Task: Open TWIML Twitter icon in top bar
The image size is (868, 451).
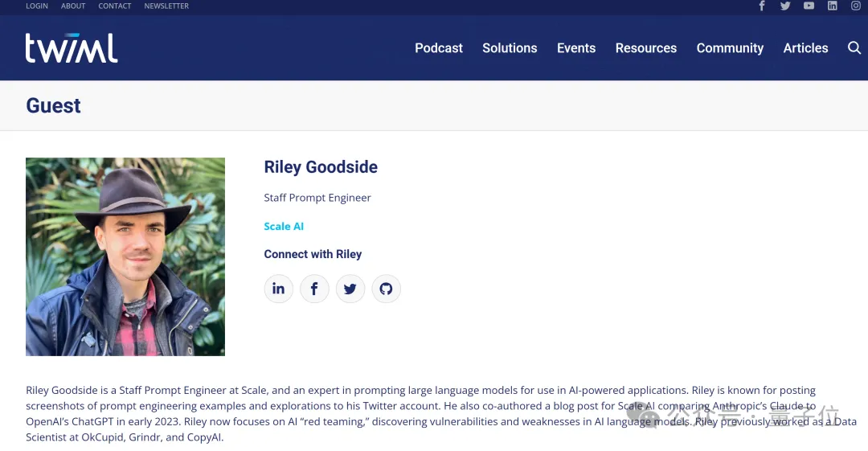Action: point(785,6)
